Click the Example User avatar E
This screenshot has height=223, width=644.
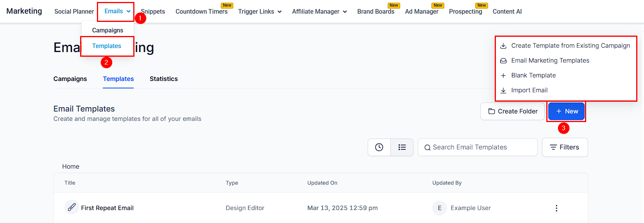coord(440,208)
